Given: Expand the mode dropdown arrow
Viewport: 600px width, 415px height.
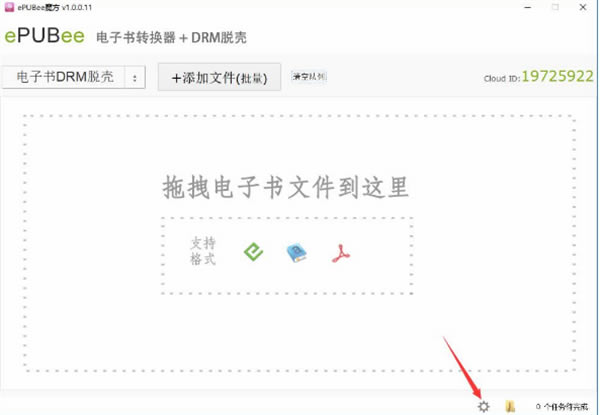Looking at the screenshot, I should 135,78.
